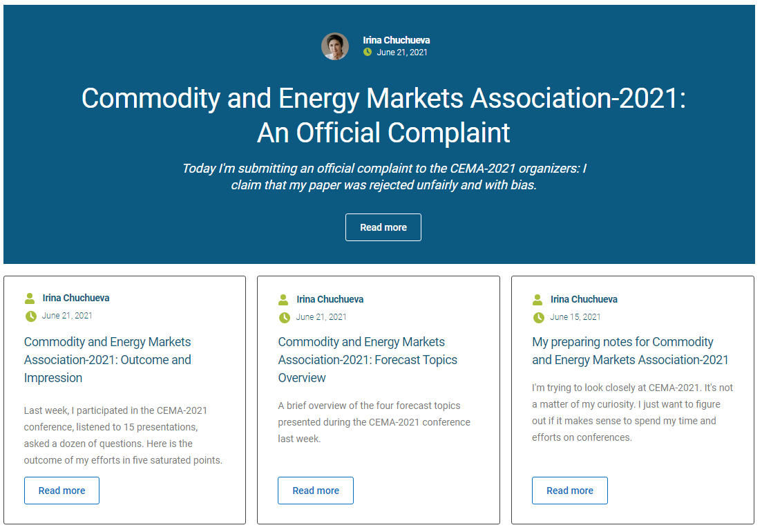Click the clock icon in the Outcome and Impression card
This screenshot has height=532, width=762.
[30, 316]
